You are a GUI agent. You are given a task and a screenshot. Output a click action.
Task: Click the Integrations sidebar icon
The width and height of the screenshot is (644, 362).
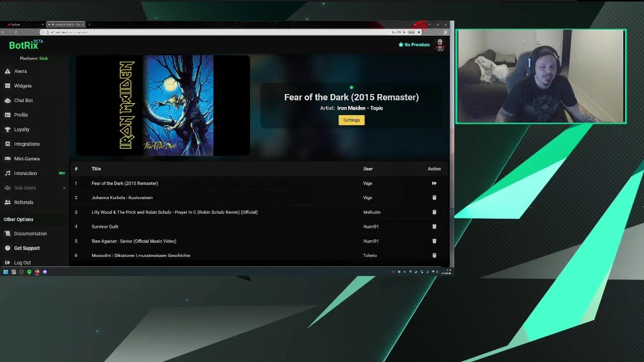point(8,144)
